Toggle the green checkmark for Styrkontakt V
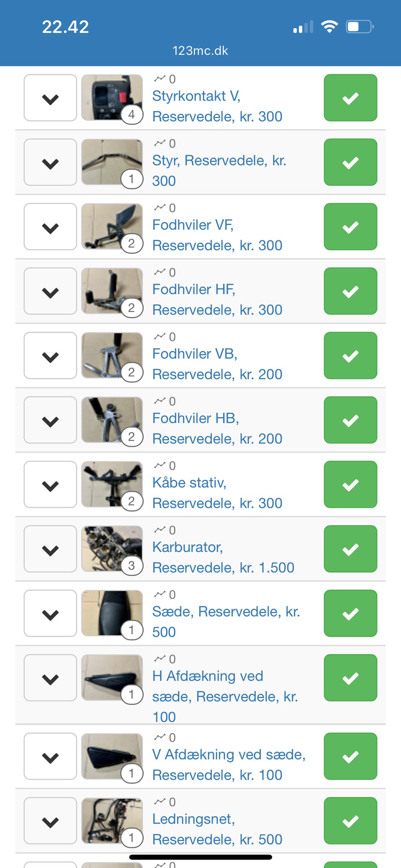The width and height of the screenshot is (401, 868). pos(350,98)
